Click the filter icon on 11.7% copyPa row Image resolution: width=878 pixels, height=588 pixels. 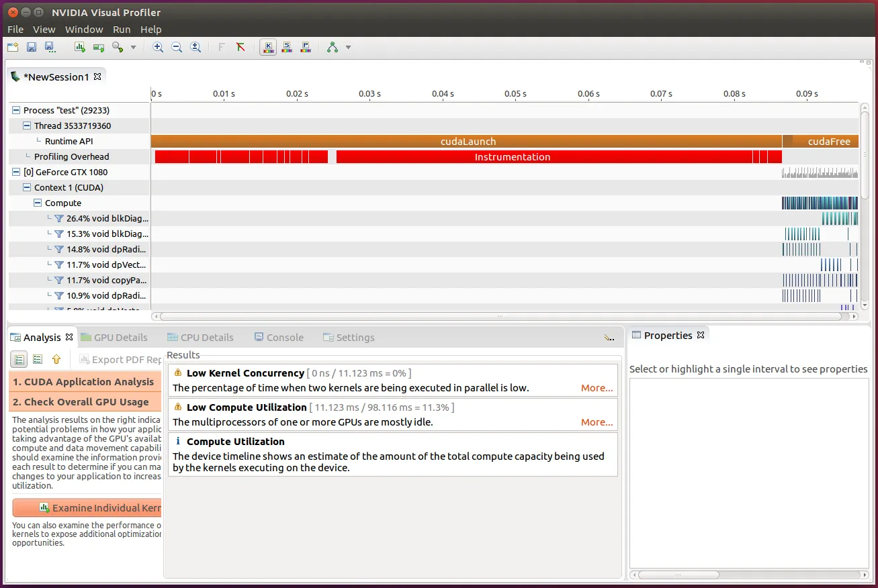(58, 280)
